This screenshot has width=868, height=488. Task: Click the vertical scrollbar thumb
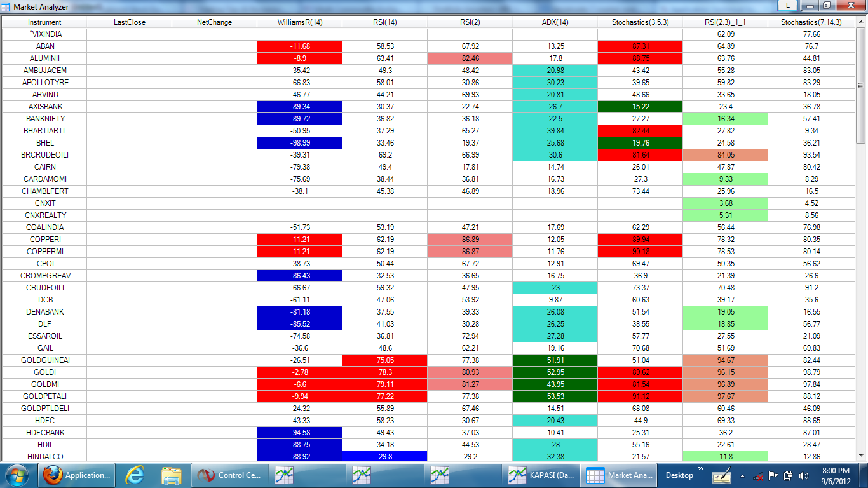pyautogui.click(x=861, y=86)
